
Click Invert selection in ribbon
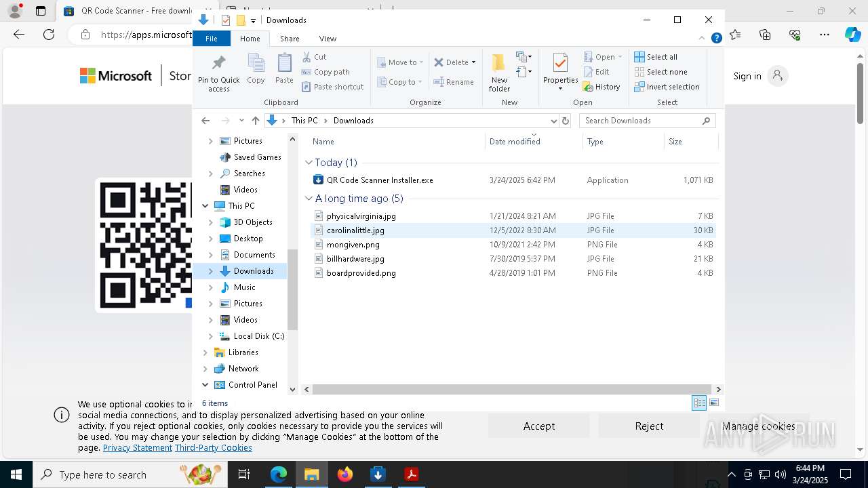(667, 87)
